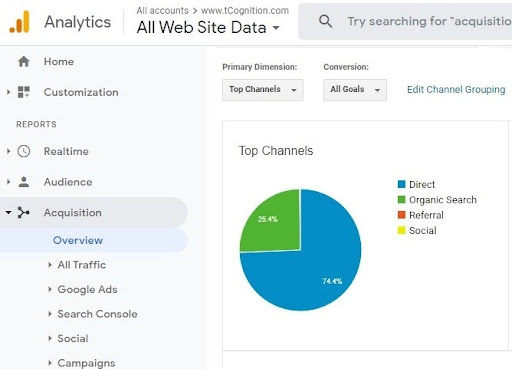Click the search magnifier icon
The height and width of the screenshot is (369, 512).
tap(325, 21)
